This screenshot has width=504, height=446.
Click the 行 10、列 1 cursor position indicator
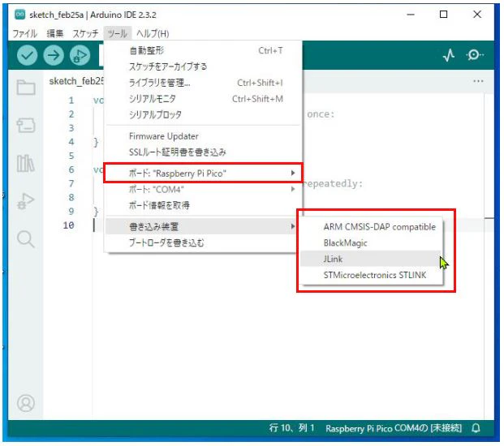point(291,428)
